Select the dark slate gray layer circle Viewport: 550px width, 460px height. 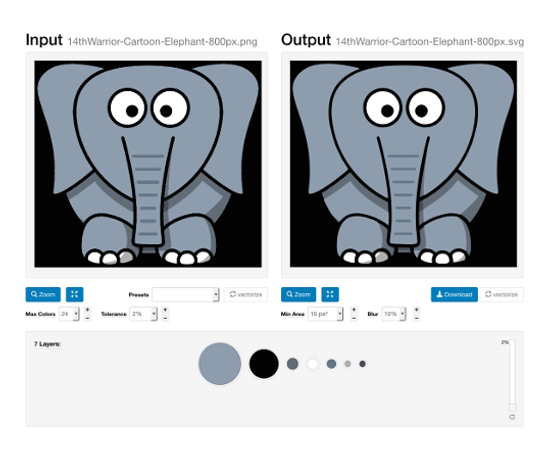(293, 364)
